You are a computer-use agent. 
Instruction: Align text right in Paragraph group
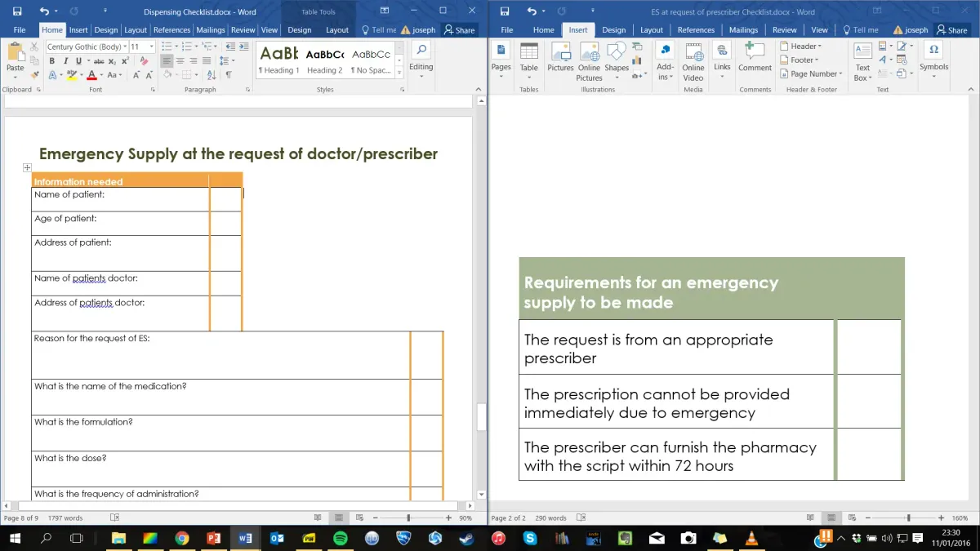click(193, 61)
